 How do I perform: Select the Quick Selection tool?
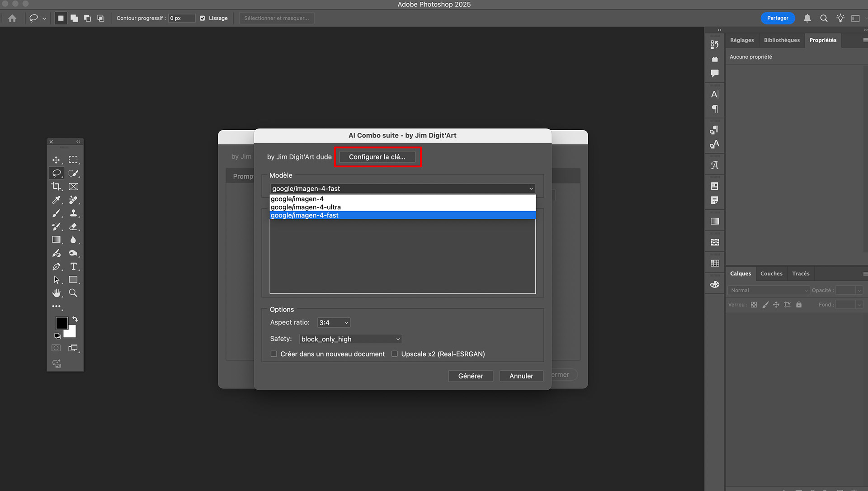click(x=73, y=173)
